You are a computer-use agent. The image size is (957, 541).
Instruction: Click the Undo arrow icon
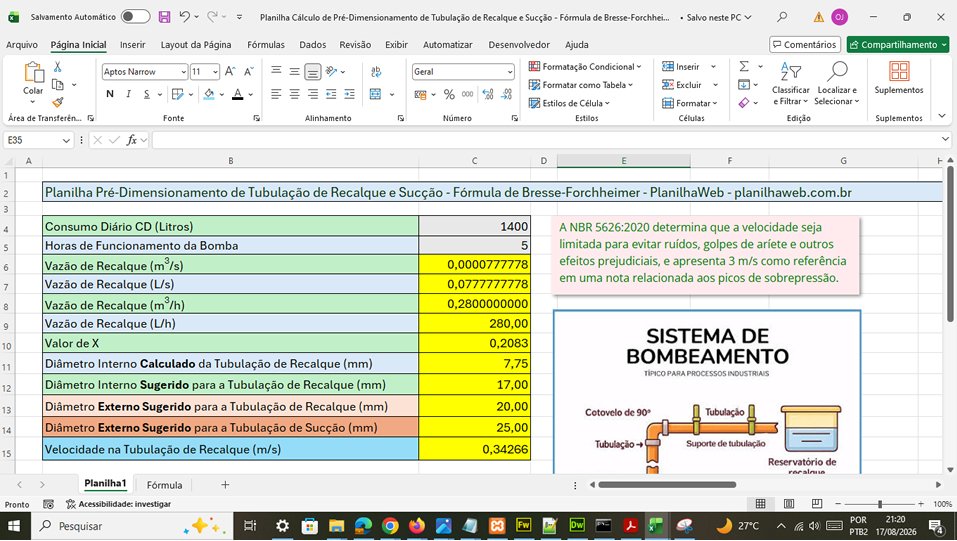click(x=184, y=17)
